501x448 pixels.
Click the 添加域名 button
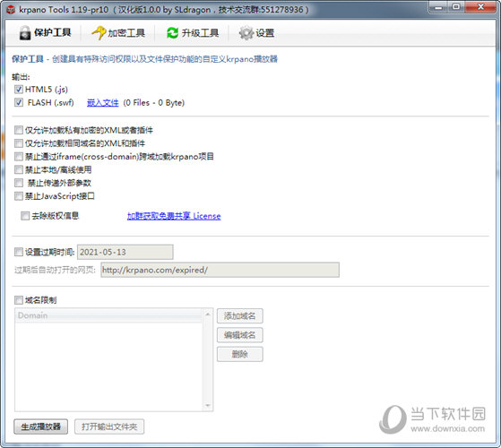click(x=240, y=316)
